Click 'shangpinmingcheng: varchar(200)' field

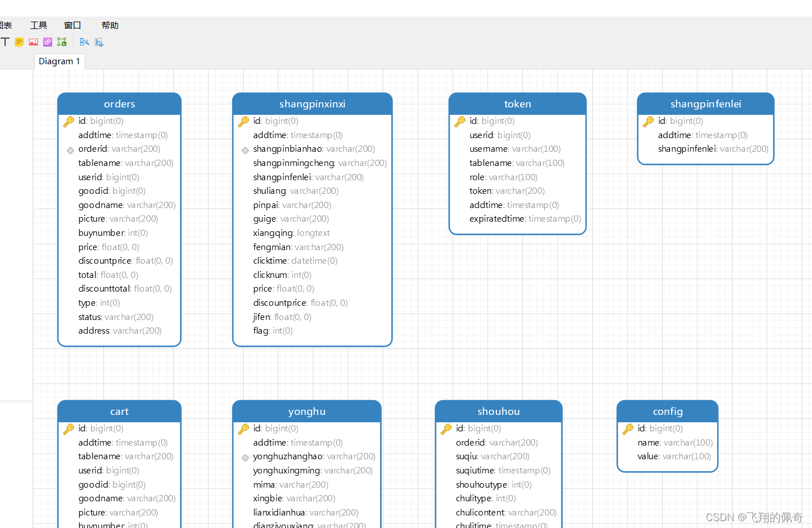(320, 163)
